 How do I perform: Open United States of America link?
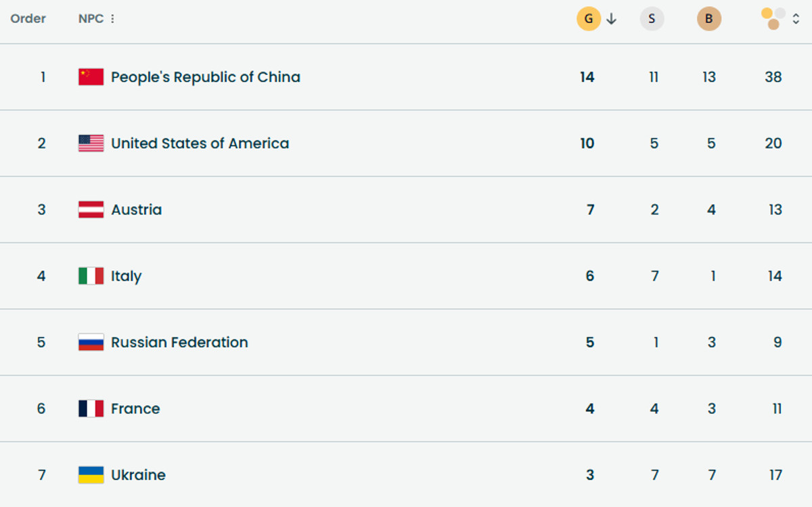(x=200, y=144)
